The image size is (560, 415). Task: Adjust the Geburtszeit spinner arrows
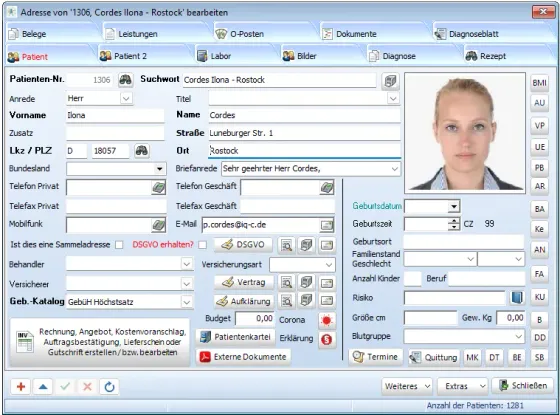coord(454,224)
